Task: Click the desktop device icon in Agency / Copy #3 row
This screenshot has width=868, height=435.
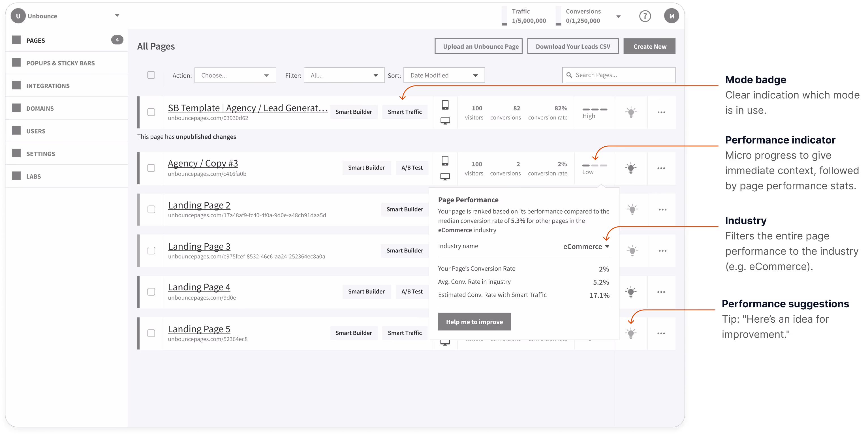Action: click(445, 177)
